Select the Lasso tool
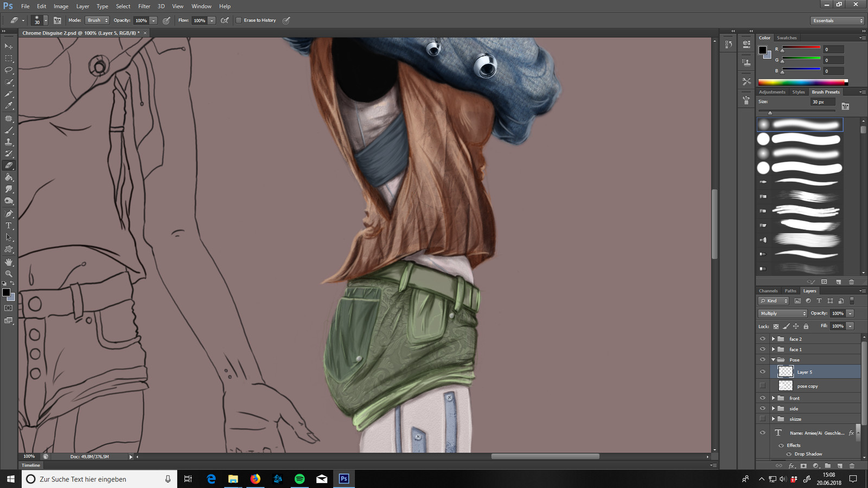The image size is (868, 488). [x=9, y=70]
